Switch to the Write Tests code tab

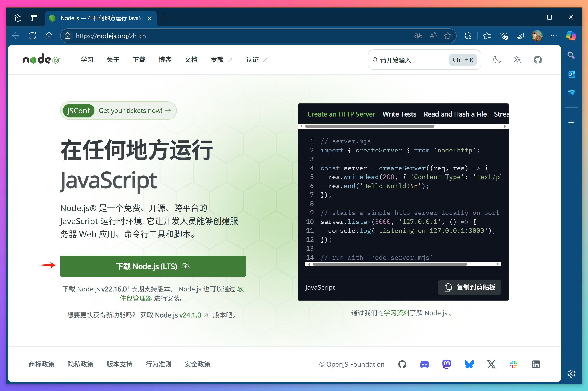click(399, 114)
